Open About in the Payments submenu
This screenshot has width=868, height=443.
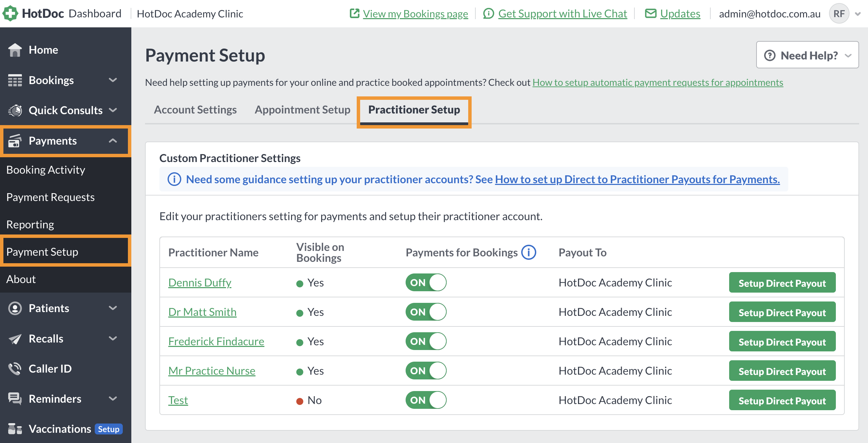tap(21, 279)
